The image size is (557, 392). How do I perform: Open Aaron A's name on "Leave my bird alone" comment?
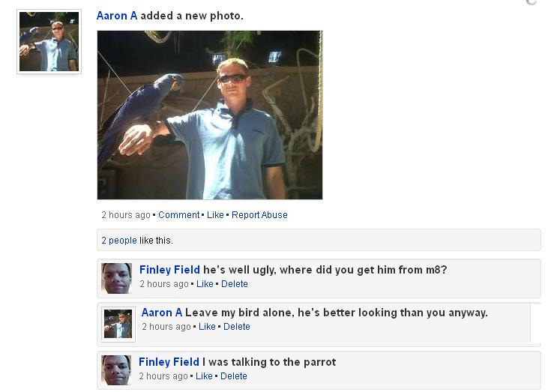[162, 313]
